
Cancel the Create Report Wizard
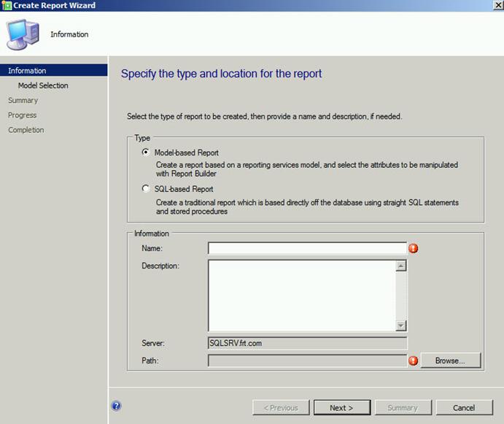coord(464,408)
